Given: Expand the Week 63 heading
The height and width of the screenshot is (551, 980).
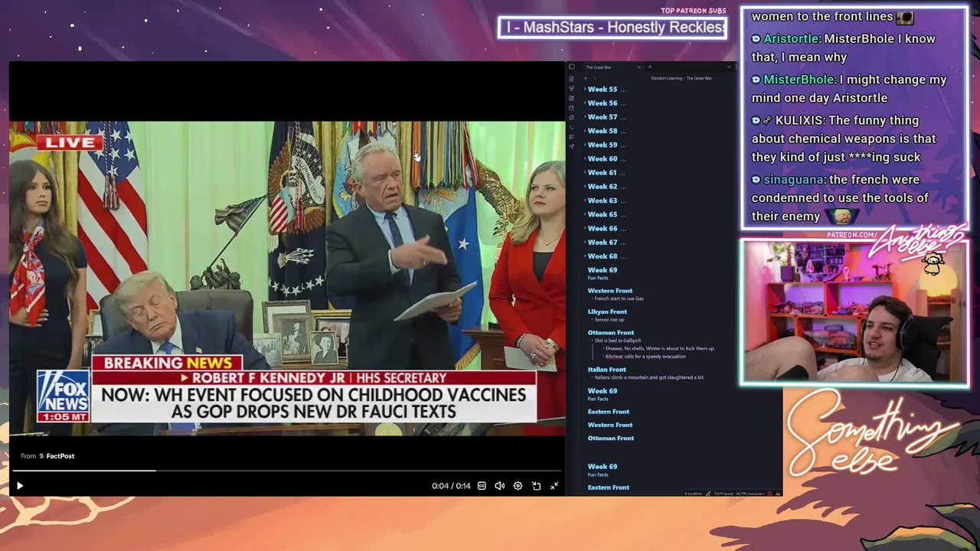Looking at the screenshot, I should (585, 201).
